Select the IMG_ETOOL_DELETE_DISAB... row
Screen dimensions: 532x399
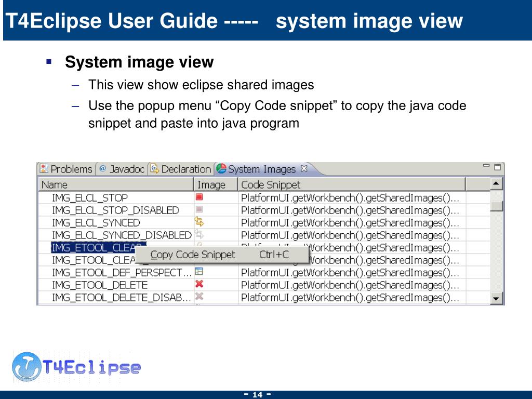pyautogui.click(x=122, y=298)
